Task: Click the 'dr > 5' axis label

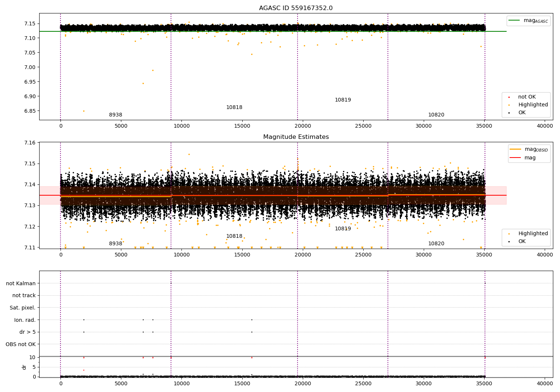Action: coord(28,332)
